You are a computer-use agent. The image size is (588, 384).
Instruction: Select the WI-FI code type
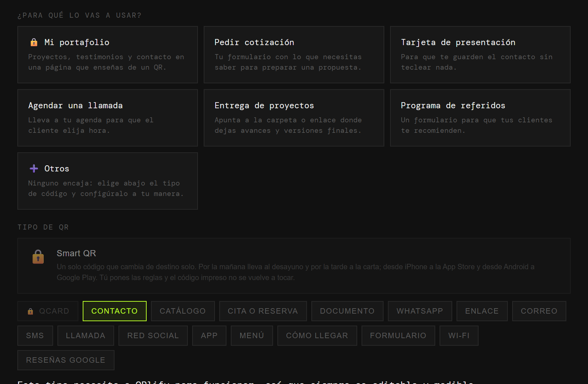(x=459, y=336)
